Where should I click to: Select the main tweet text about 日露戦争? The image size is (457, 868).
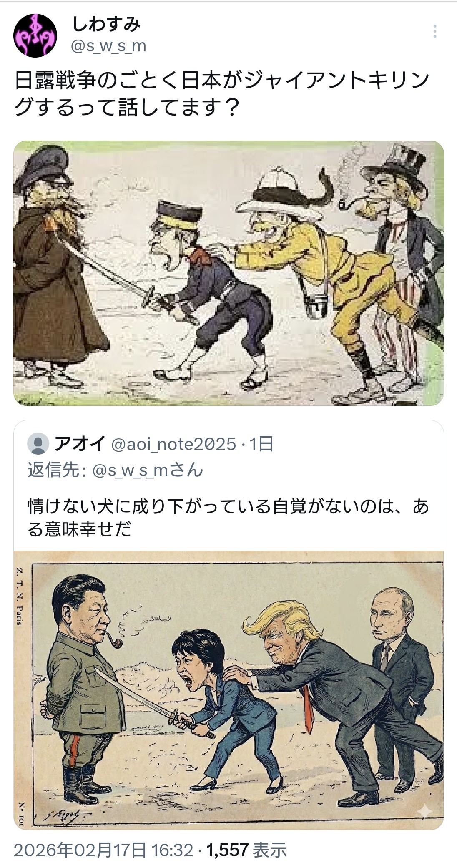tap(222, 94)
